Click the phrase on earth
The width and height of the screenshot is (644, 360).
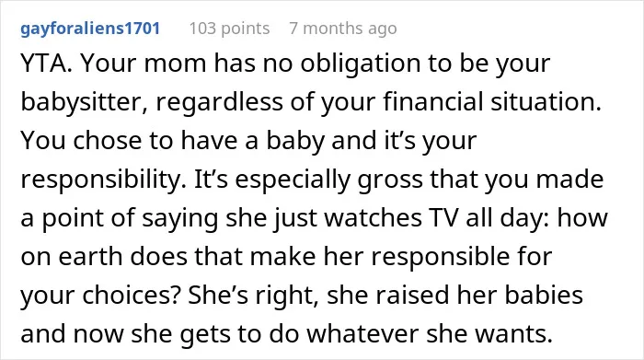pos(72,257)
